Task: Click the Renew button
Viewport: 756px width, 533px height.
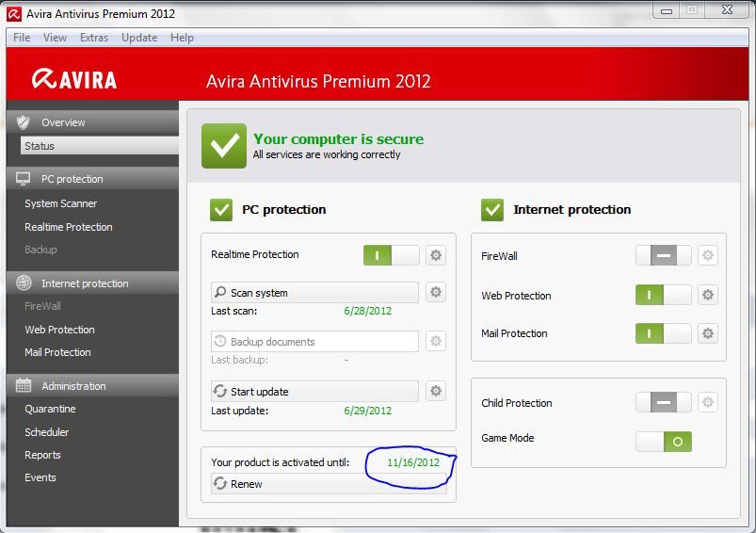Action: point(329,483)
